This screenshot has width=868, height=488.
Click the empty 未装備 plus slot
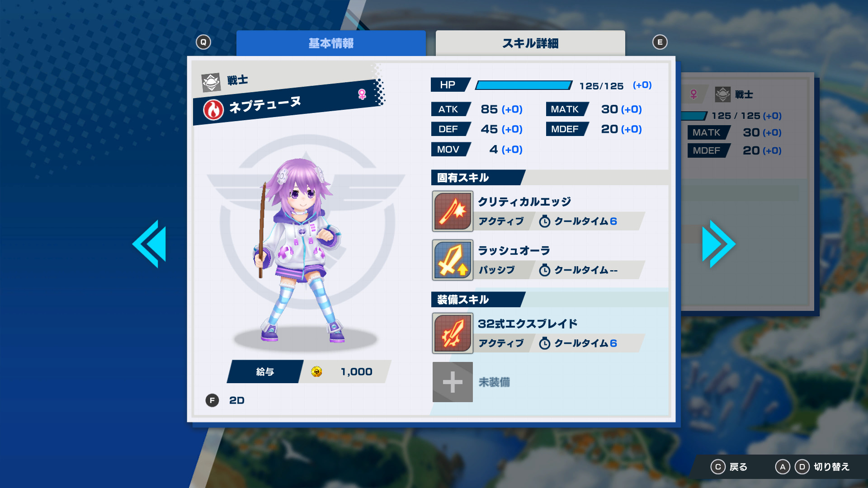click(x=453, y=382)
